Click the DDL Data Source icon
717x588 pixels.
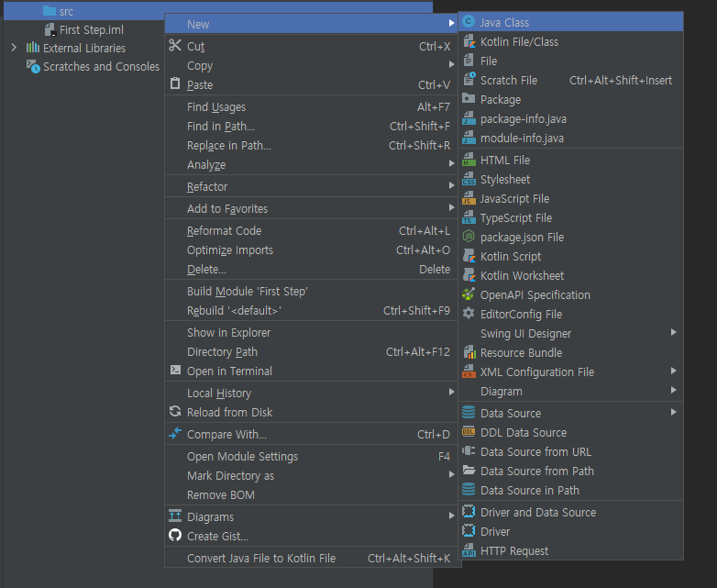(x=469, y=431)
